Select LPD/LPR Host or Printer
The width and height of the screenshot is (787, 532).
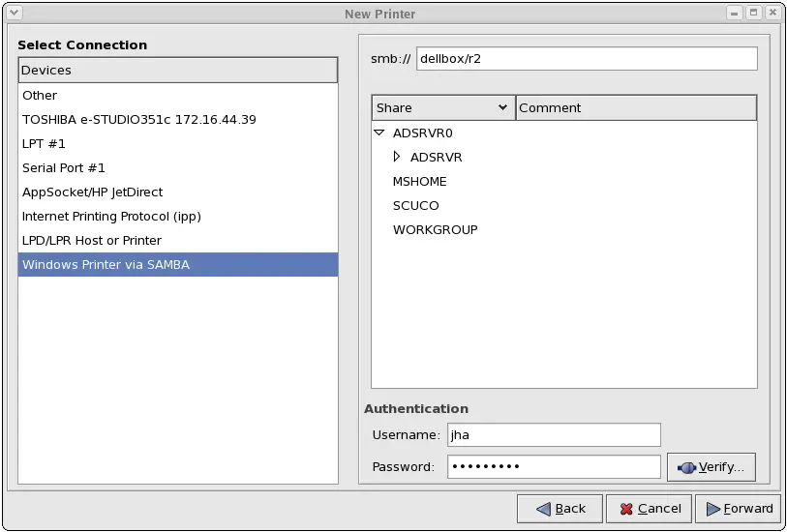[x=178, y=240]
